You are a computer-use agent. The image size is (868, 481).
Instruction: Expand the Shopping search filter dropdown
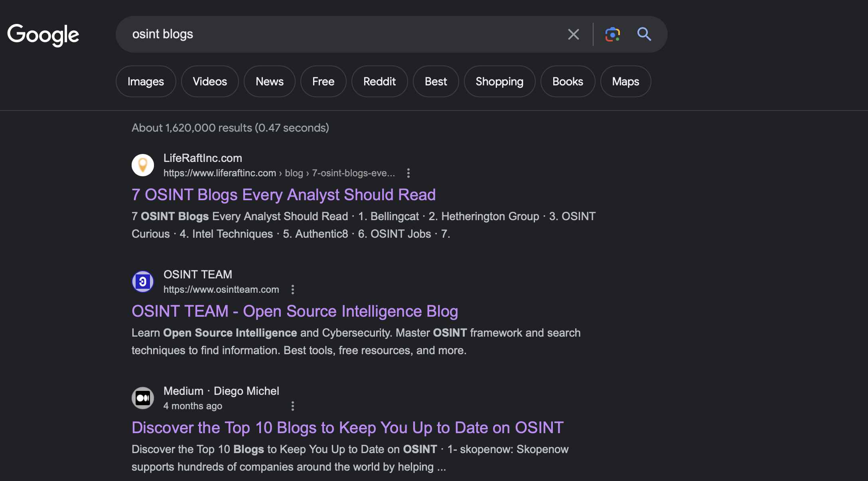pyautogui.click(x=499, y=81)
